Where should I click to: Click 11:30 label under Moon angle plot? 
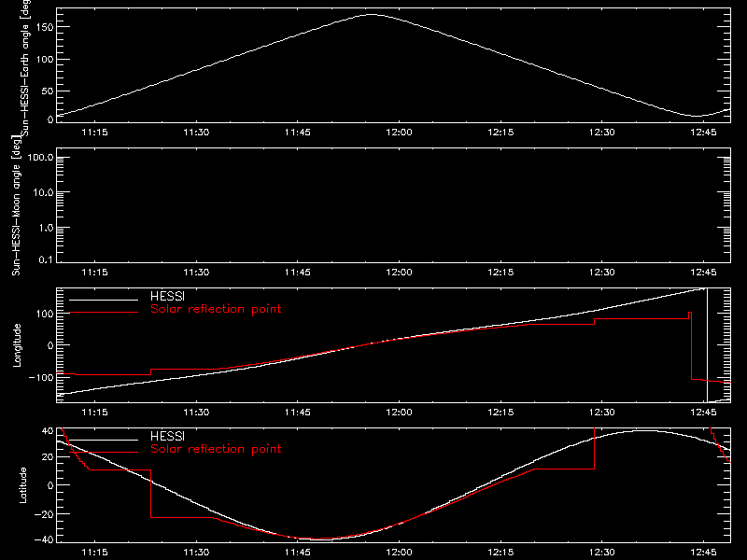pyautogui.click(x=196, y=273)
